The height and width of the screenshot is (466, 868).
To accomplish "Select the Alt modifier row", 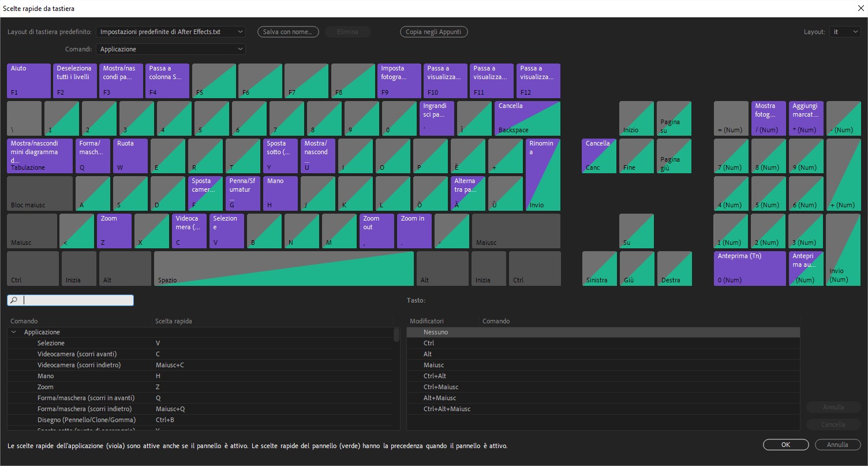I will point(603,354).
